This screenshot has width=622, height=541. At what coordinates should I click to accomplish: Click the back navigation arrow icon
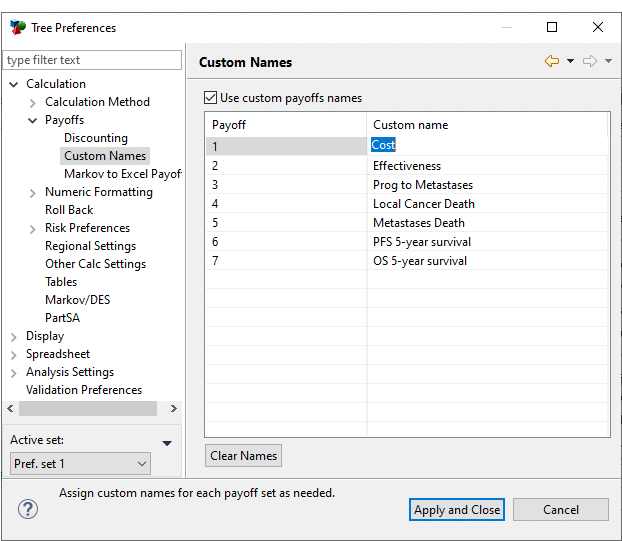click(x=551, y=62)
